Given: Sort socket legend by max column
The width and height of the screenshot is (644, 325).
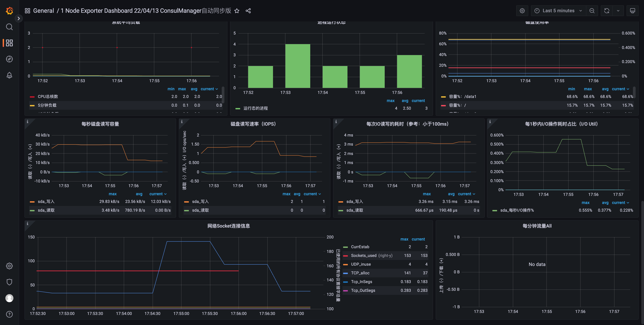Looking at the screenshot, I should (404, 239).
